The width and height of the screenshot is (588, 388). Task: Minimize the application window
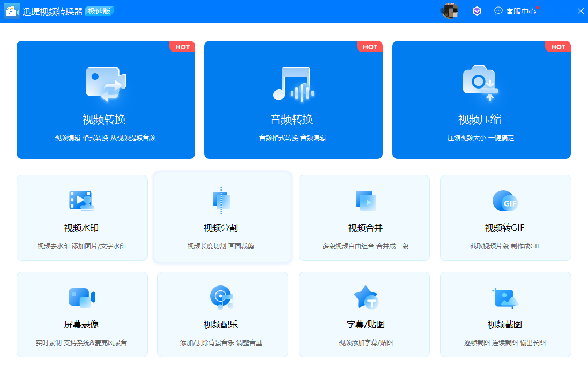point(565,11)
